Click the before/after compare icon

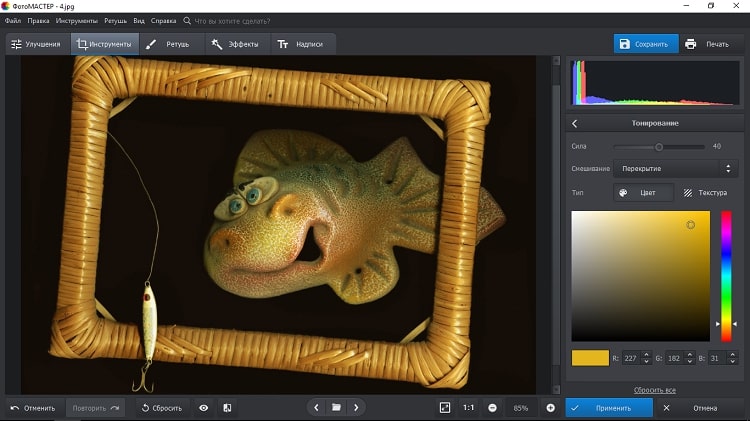227,408
